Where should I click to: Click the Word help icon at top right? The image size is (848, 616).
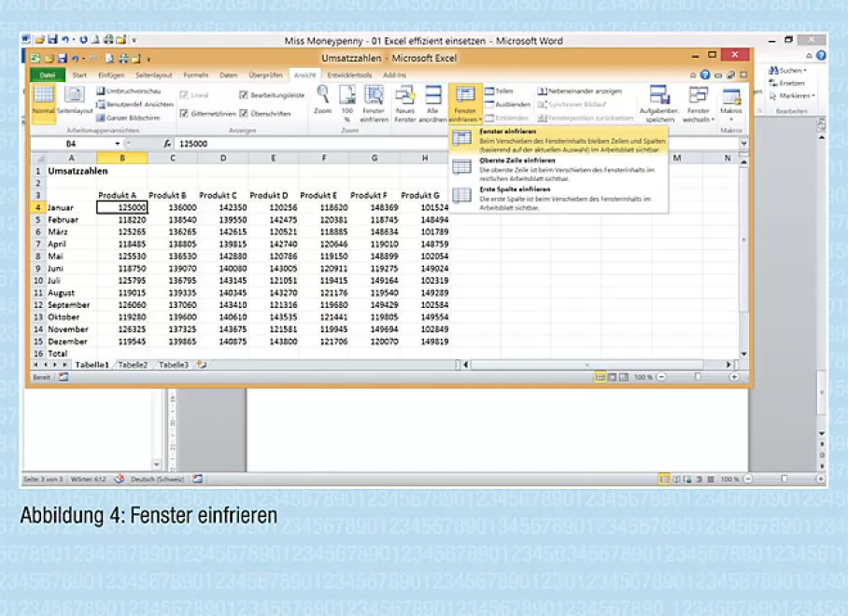point(822,55)
